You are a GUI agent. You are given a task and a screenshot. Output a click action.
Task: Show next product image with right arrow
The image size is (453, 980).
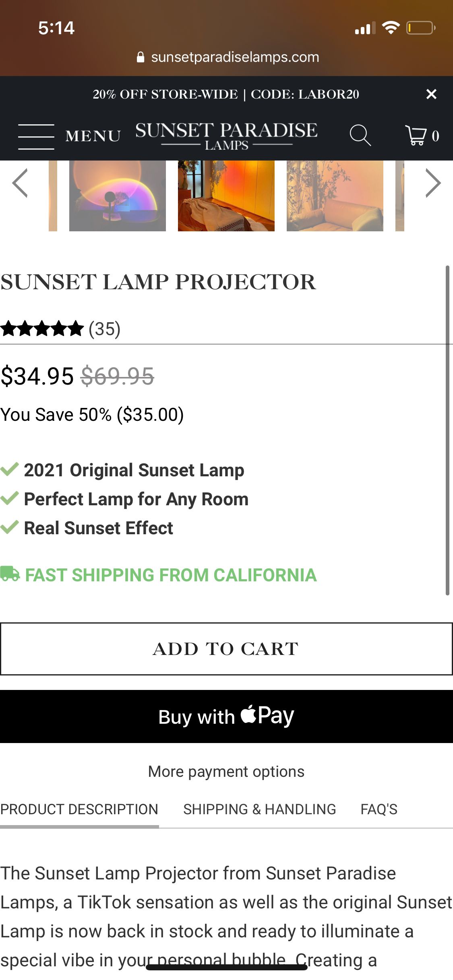coord(433,183)
